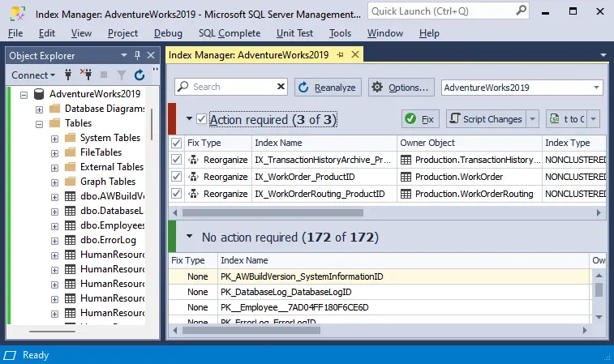Sort by the Index Type column header
The height and width of the screenshot is (364, 614).
coord(574,143)
